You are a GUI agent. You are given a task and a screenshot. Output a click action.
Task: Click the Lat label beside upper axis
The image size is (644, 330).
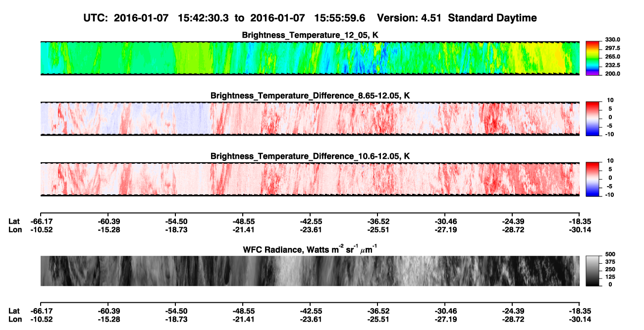[x=14, y=221]
